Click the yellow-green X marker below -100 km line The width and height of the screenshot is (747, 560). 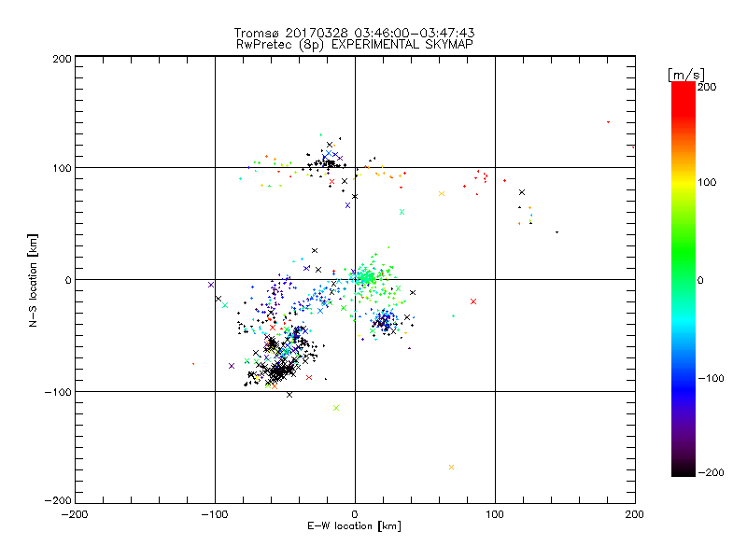coord(336,408)
